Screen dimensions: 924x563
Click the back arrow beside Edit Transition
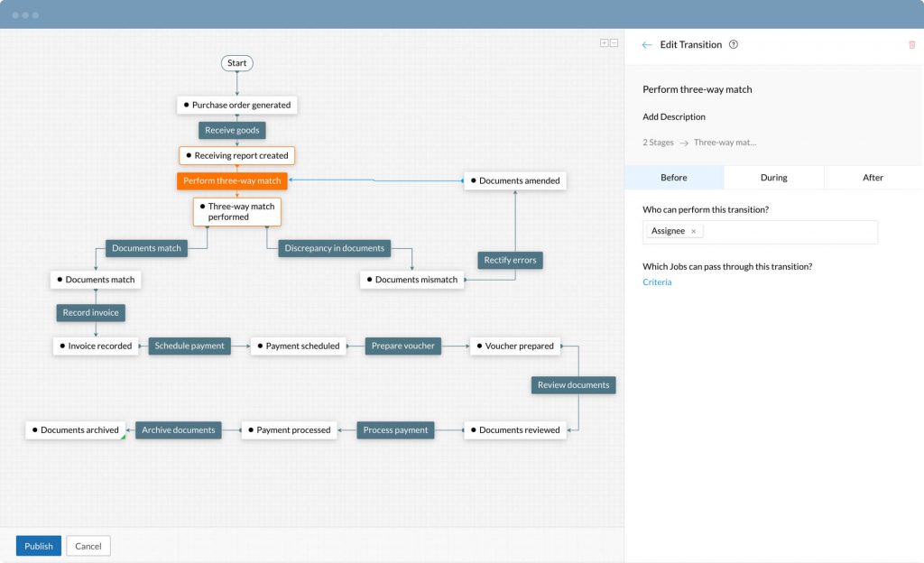pos(646,45)
